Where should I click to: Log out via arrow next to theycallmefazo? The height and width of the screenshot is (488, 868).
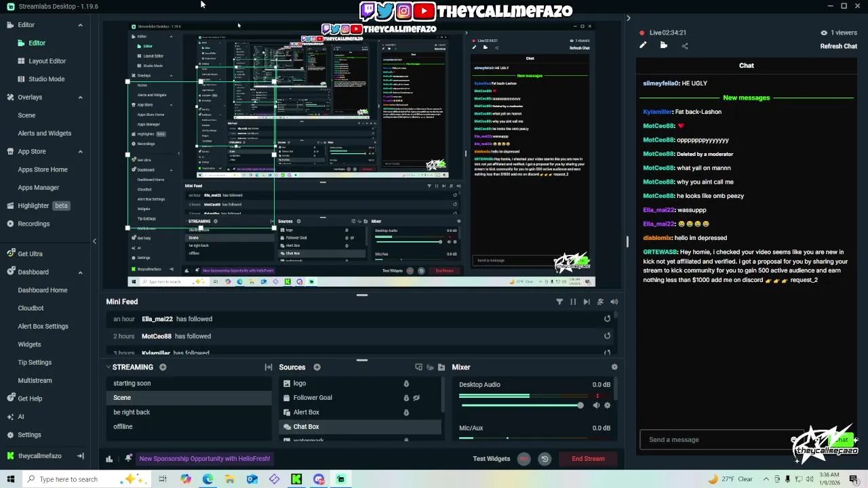(x=80, y=456)
